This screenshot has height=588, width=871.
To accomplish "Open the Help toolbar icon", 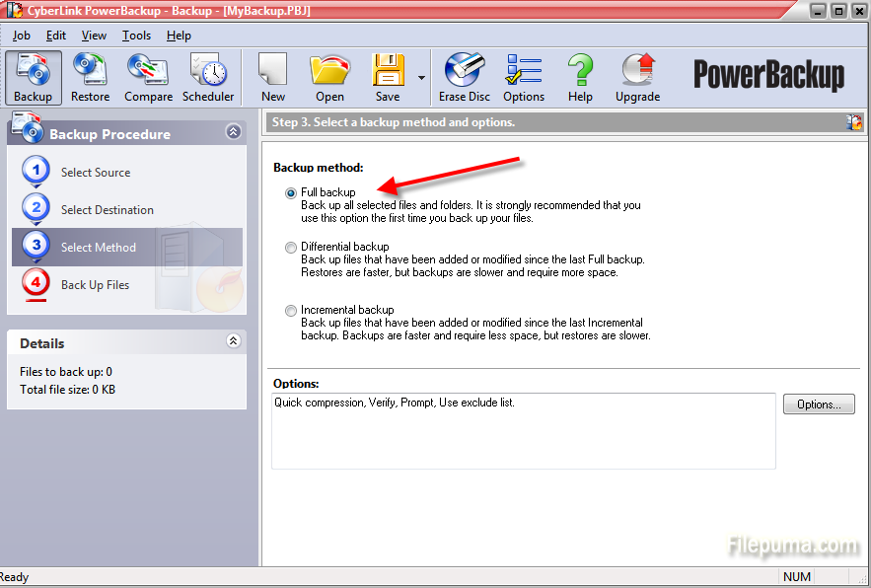I will tap(580, 77).
